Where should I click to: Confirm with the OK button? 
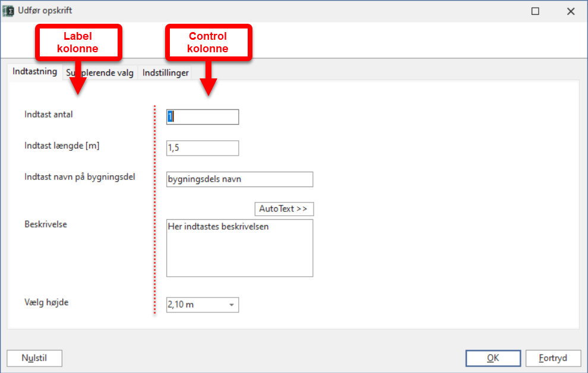coord(493,358)
